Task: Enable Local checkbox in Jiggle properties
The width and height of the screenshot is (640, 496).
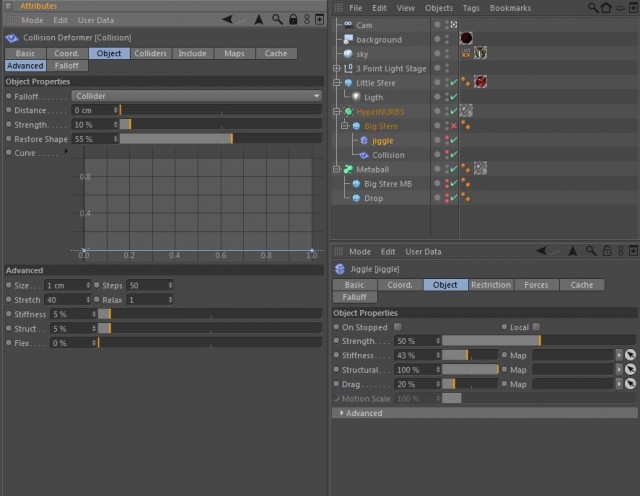Action: pos(536,327)
